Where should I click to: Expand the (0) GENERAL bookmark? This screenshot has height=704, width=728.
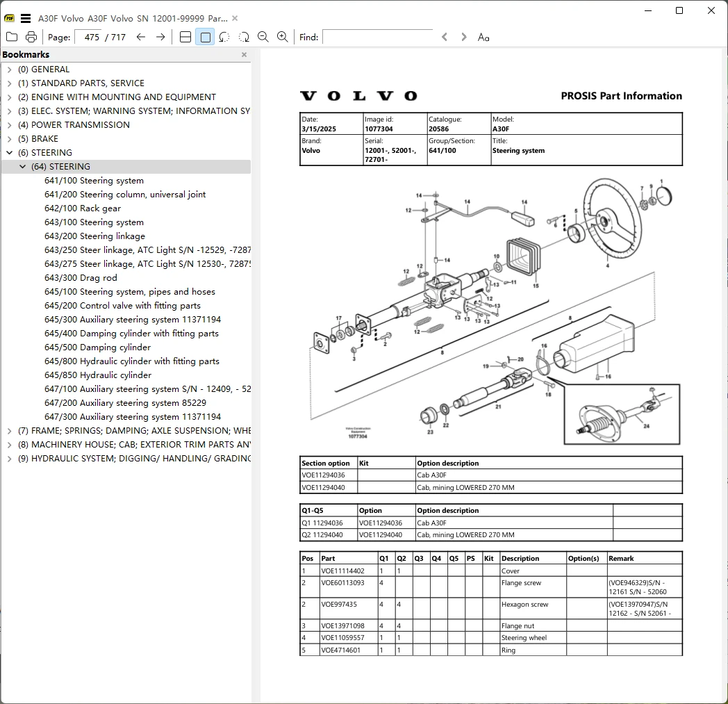(x=9, y=69)
